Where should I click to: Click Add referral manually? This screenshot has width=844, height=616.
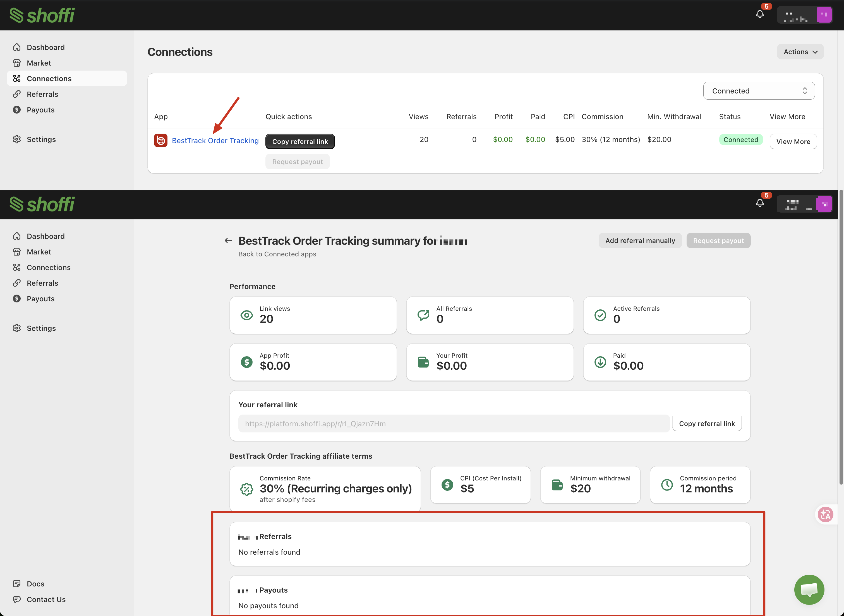[640, 240]
